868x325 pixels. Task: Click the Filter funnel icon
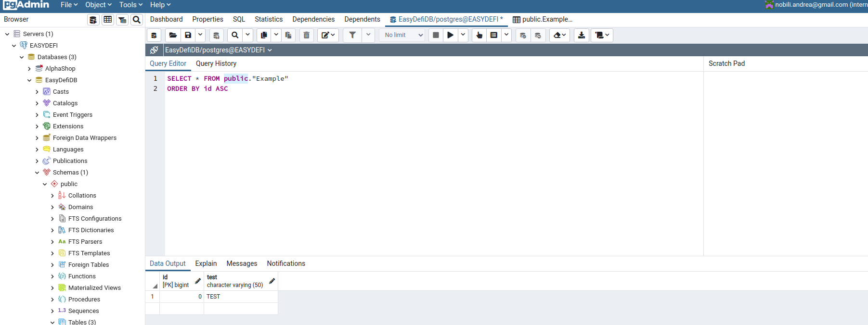[x=352, y=35]
